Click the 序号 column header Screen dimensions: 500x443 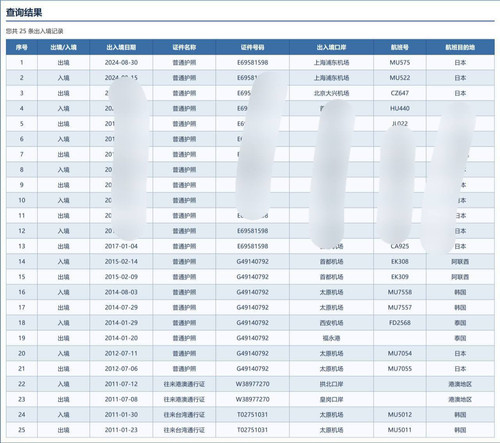(22, 47)
